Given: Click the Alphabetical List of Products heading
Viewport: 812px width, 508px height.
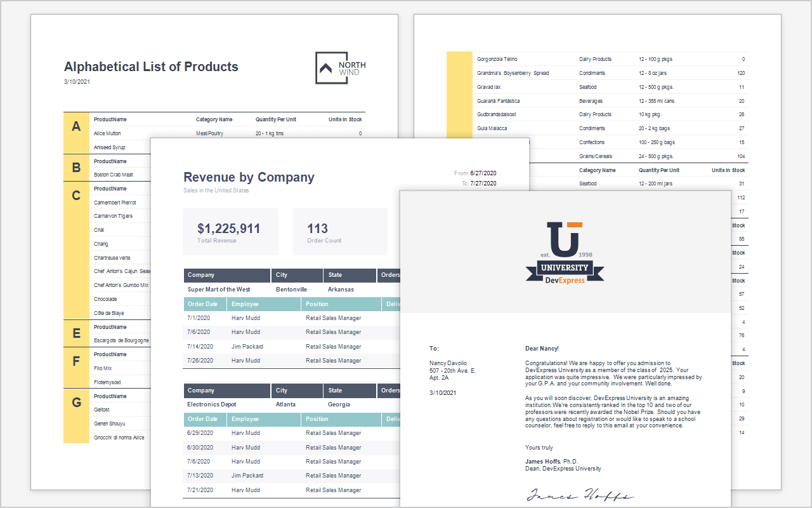Looking at the screenshot, I should click(x=151, y=67).
